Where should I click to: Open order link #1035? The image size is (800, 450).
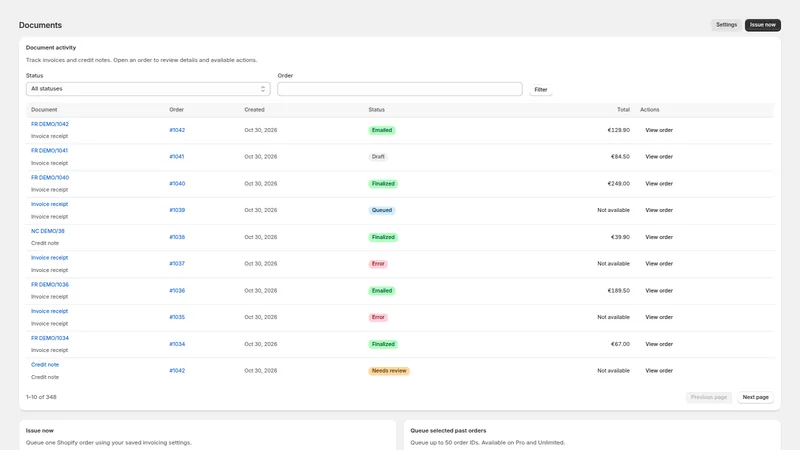(x=177, y=317)
